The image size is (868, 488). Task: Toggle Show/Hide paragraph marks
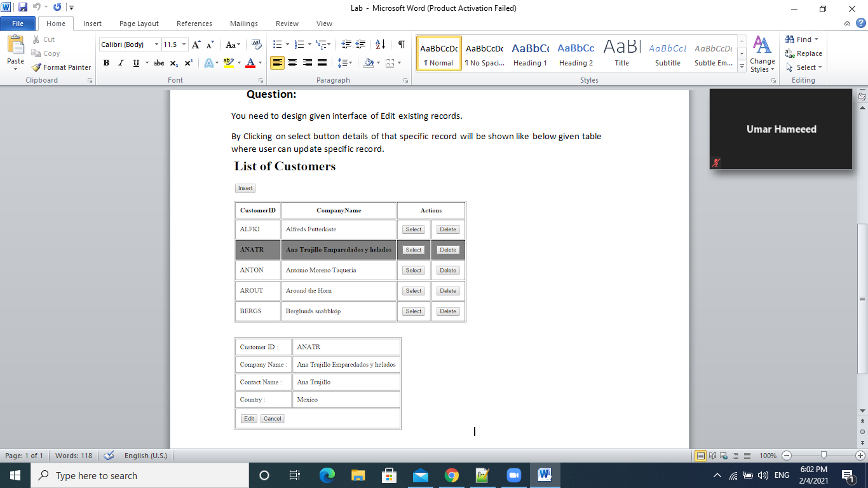click(x=400, y=44)
